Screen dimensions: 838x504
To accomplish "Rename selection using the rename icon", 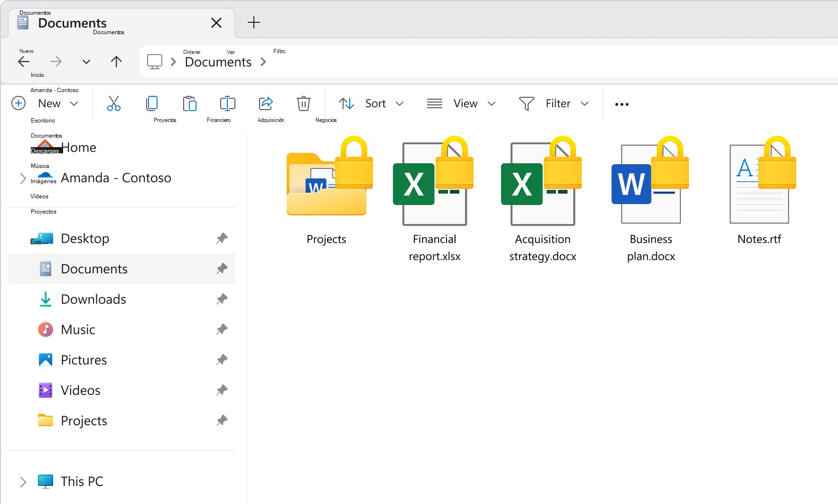I will tap(227, 103).
